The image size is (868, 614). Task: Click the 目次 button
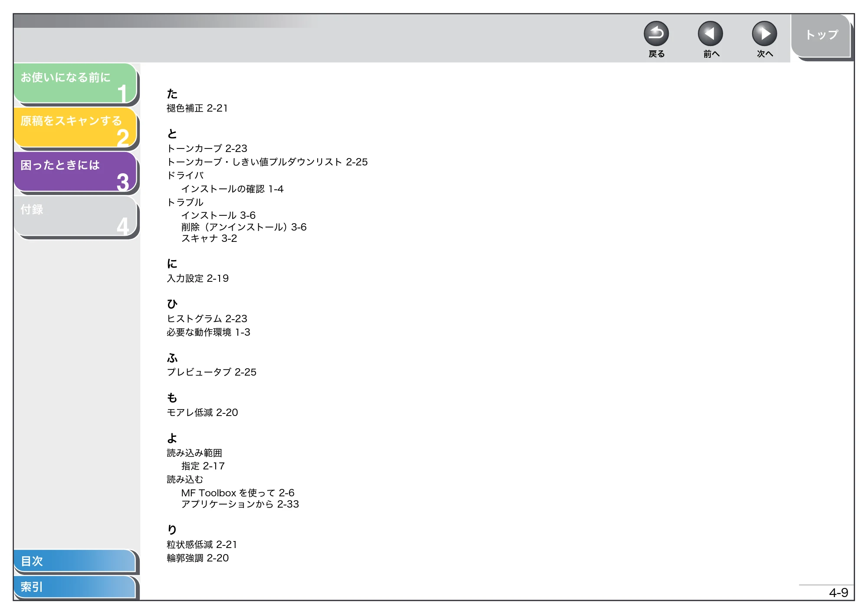[75, 561]
